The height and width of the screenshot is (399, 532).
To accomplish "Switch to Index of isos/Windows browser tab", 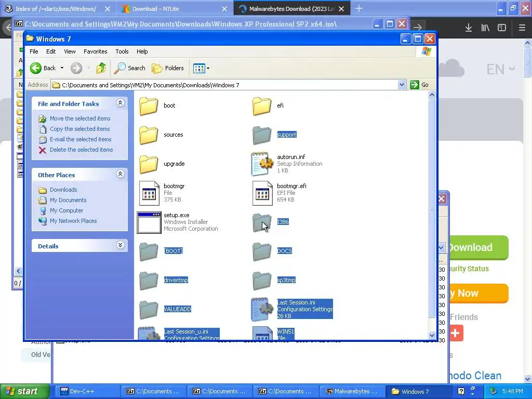I will tap(58, 9).
